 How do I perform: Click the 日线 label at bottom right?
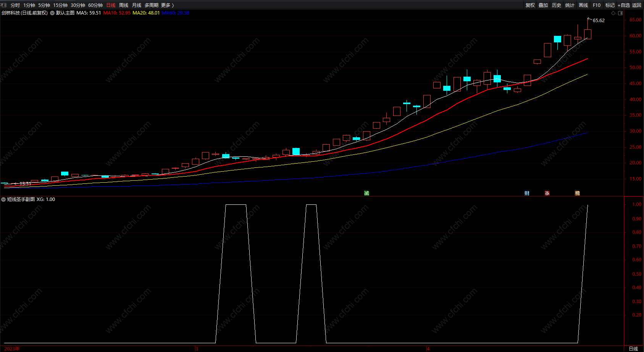coord(633,349)
